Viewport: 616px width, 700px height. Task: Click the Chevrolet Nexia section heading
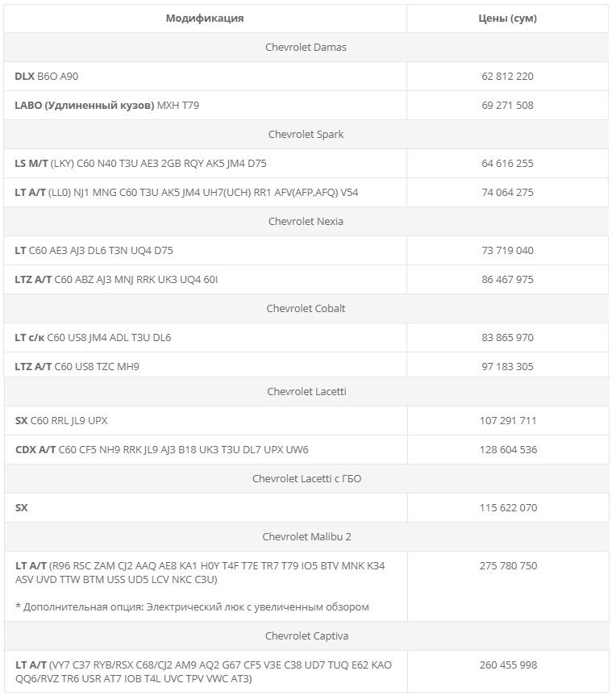[x=306, y=221]
